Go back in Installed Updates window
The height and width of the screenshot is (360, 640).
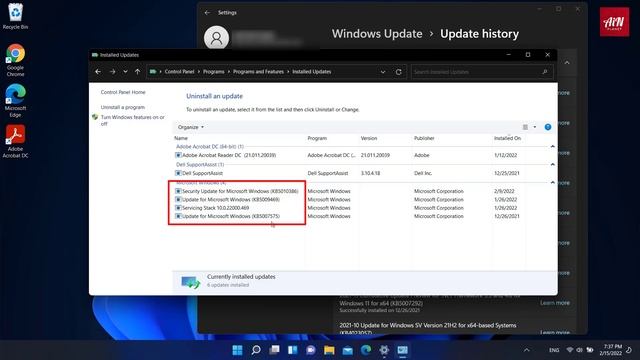pyautogui.click(x=98, y=72)
